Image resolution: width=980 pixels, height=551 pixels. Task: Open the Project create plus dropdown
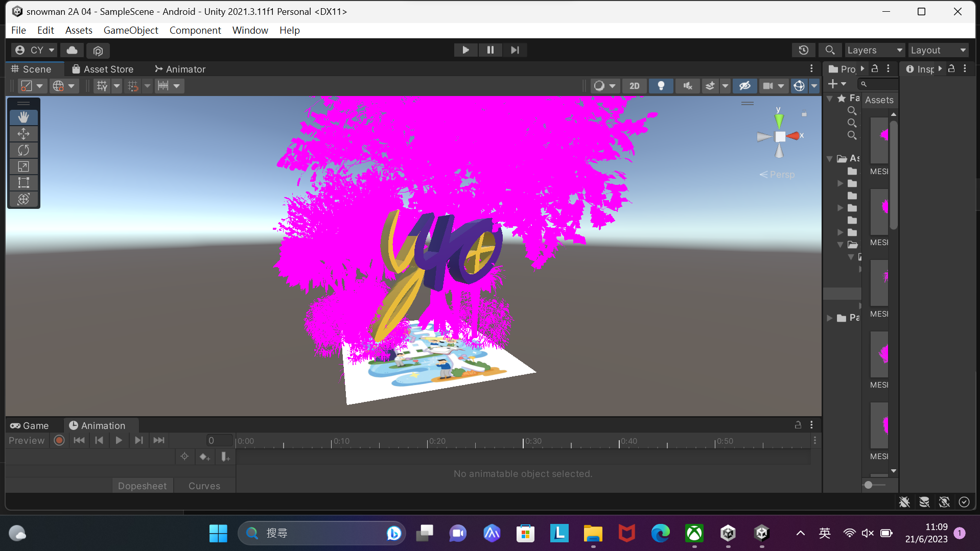click(x=837, y=84)
